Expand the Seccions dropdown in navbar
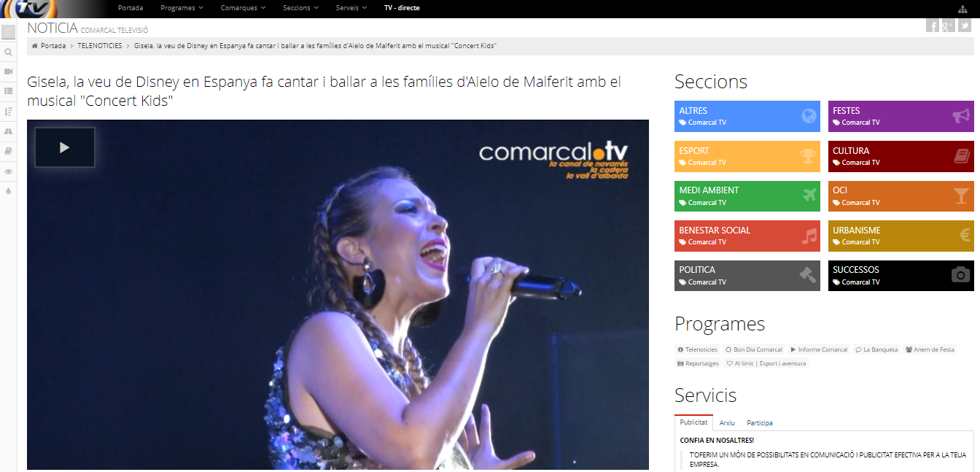Screen dimensions: 980x472 pyautogui.click(x=301, y=8)
